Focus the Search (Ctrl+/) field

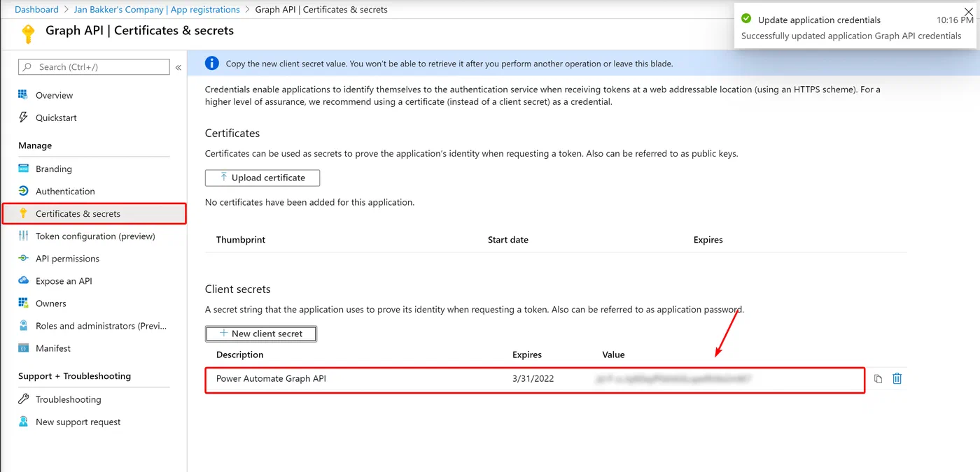tap(94, 67)
